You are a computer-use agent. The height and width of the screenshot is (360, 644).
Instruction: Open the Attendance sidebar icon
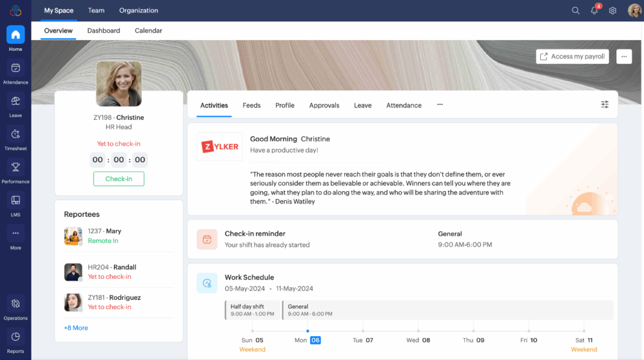click(16, 68)
